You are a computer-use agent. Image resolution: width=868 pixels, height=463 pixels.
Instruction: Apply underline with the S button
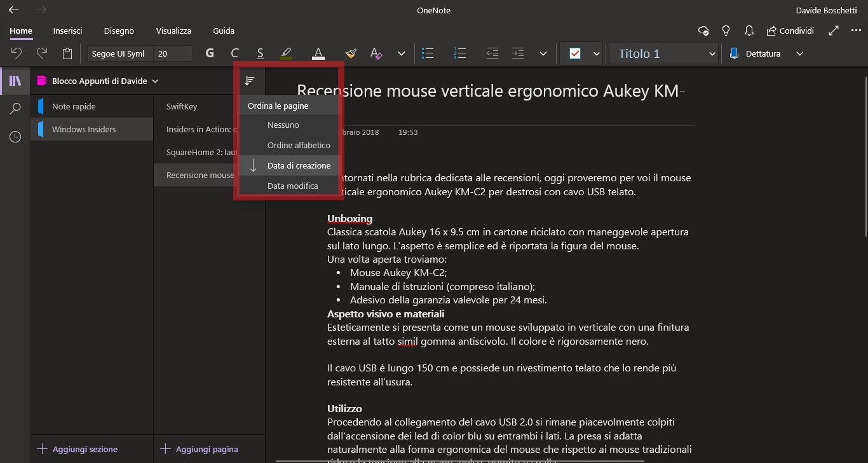click(260, 53)
